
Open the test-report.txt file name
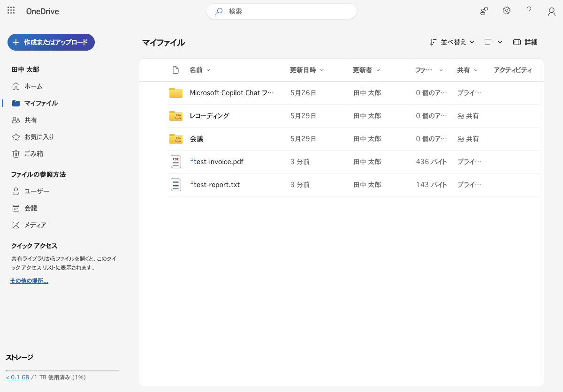click(x=217, y=185)
